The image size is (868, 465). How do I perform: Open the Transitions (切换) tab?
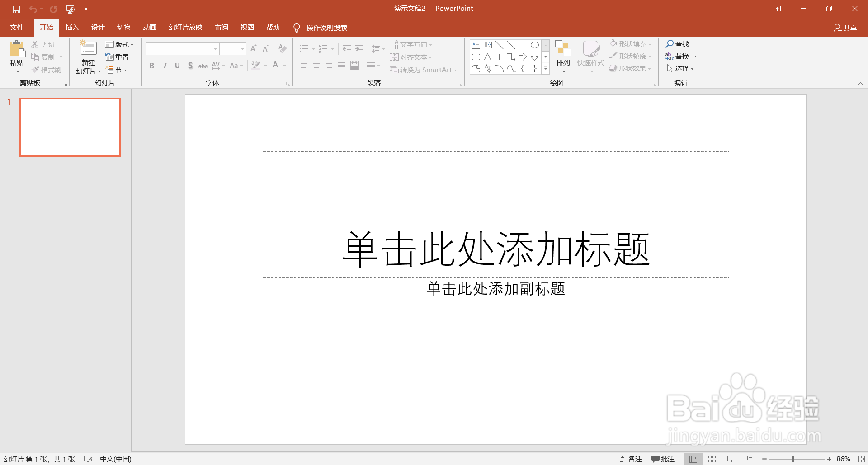tap(124, 28)
